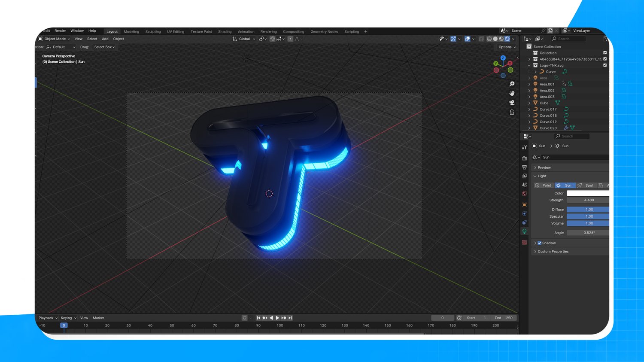Open the View Layer properties tab icon
This screenshot has height=362, width=644.
[524, 176]
